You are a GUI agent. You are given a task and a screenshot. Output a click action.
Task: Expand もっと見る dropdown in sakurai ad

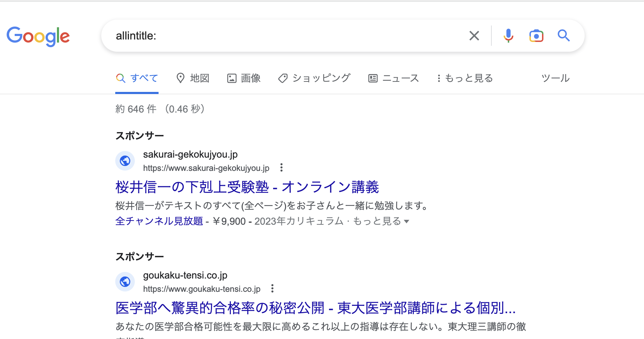381,221
